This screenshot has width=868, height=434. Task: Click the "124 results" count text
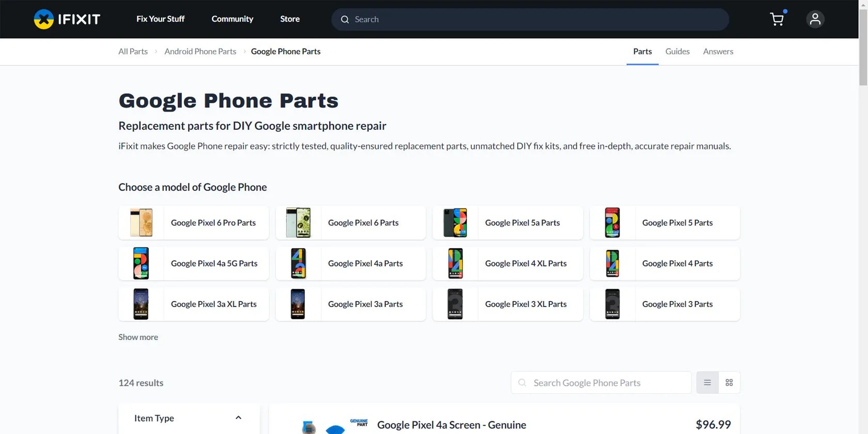pos(141,383)
